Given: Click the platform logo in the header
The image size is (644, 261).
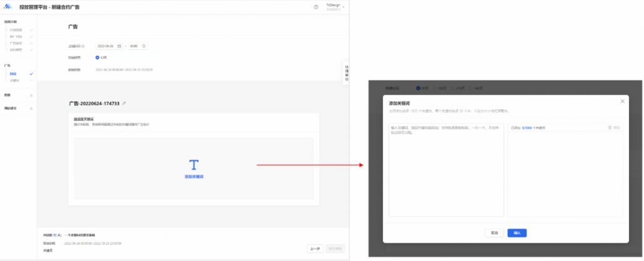Looking at the screenshot, I should click(x=9, y=8).
